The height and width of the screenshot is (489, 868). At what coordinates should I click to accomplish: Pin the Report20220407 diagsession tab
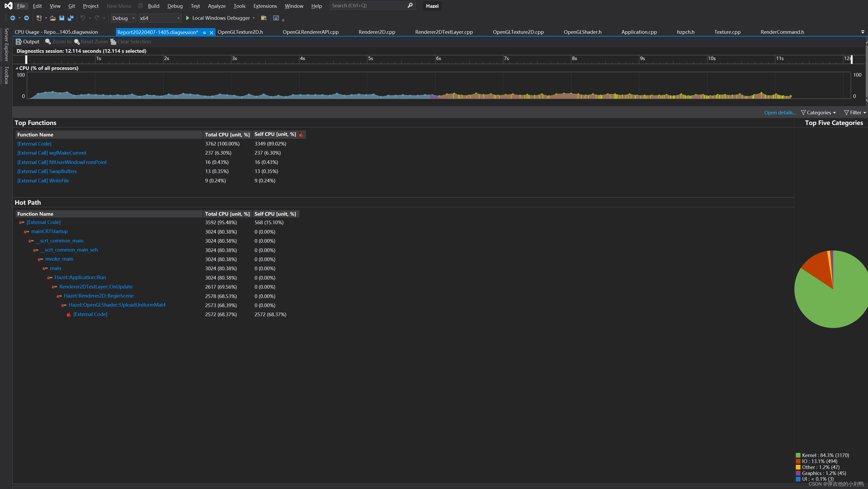coord(204,33)
